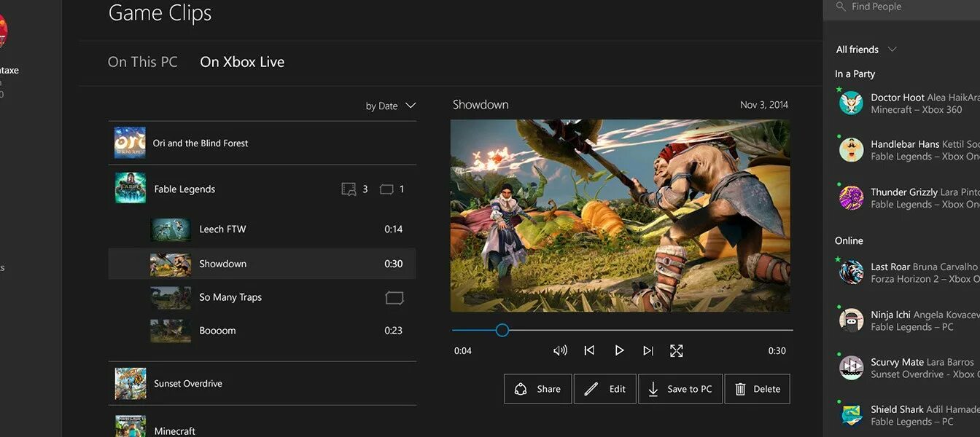Click the Shield Shark avatar
The width and height of the screenshot is (980, 437).
tap(851, 414)
